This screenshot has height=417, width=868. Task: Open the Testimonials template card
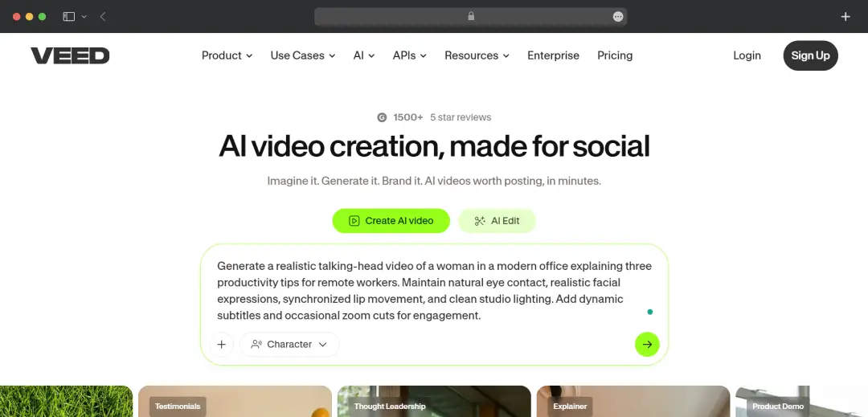click(235, 402)
